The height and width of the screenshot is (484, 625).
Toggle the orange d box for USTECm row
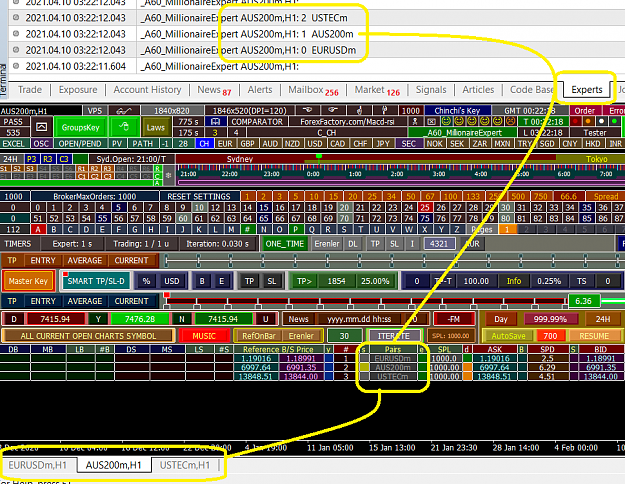[467, 376]
